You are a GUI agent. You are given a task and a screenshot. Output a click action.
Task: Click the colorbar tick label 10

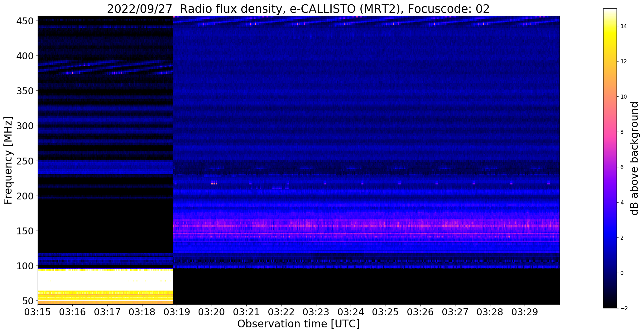coord(624,97)
